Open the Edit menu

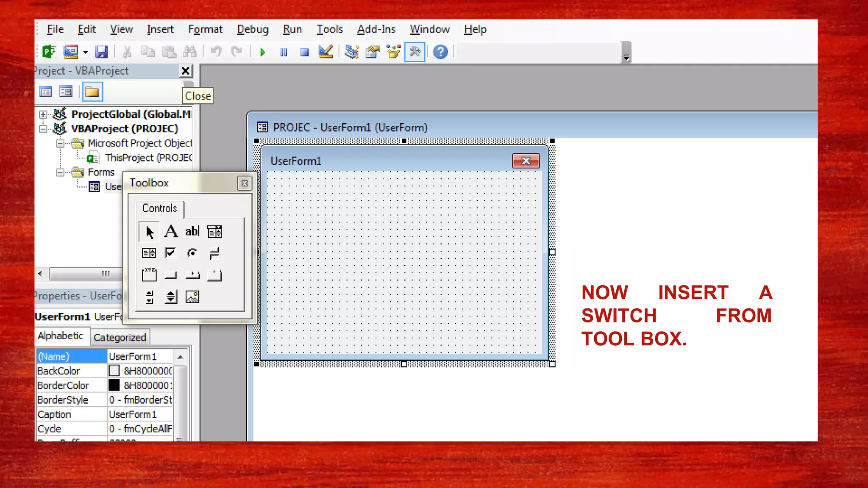click(x=87, y=29)
